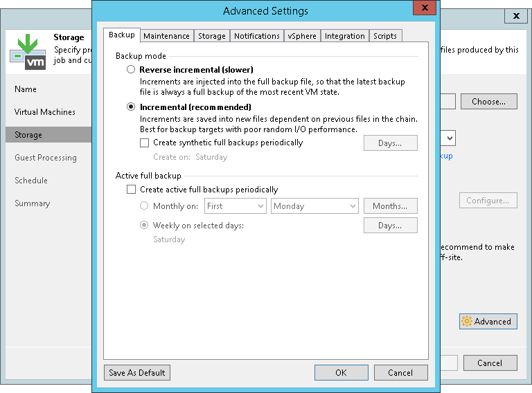Screen dimensions: 532x393
Task: Open the Monday weekday dropdown
Action: tap(314, 206)
